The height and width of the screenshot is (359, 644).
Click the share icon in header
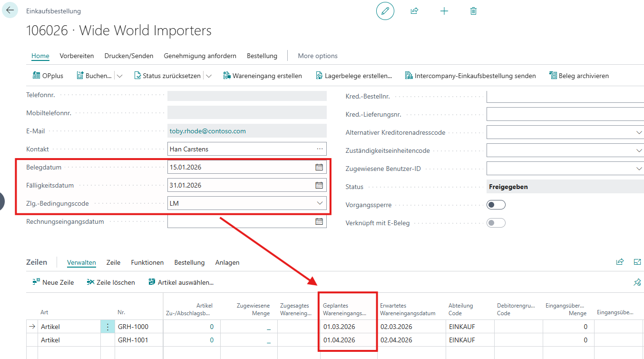point(414,11)
